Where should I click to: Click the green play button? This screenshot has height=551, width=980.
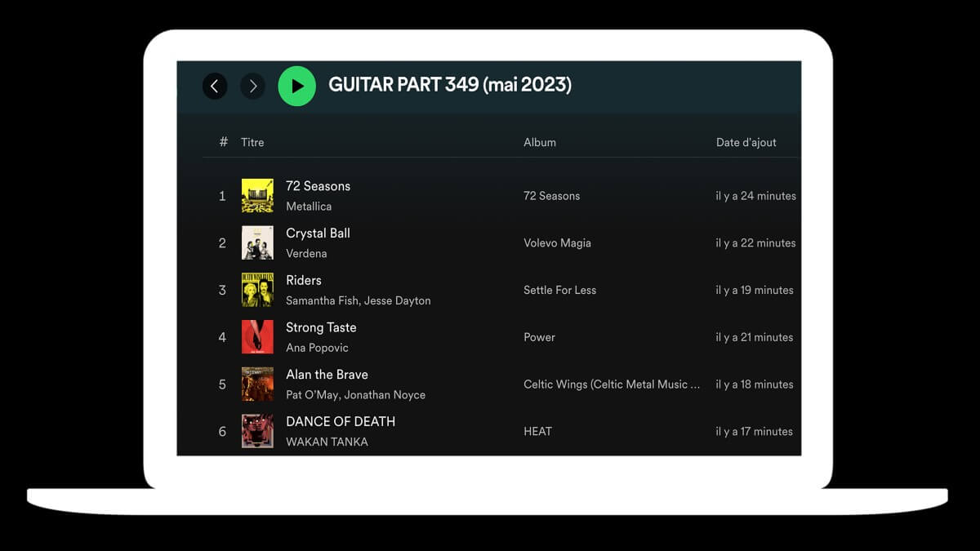(x=296, y=86)
